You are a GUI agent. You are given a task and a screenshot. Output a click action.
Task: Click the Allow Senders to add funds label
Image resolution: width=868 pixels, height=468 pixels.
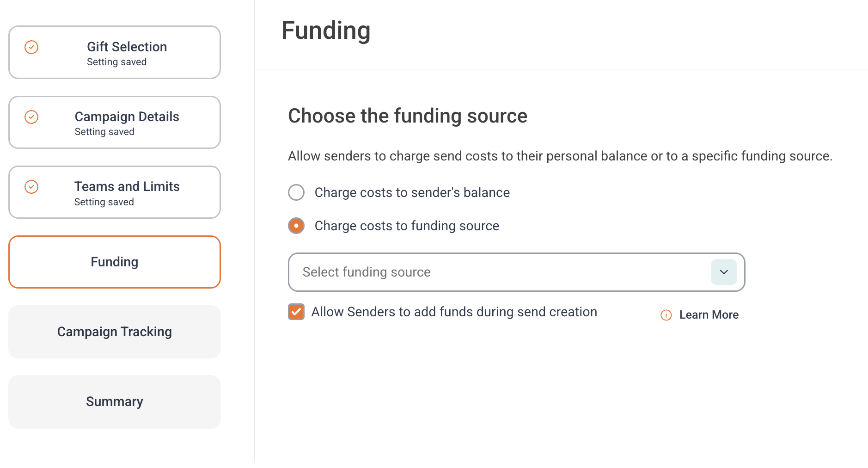coord(454,312)
